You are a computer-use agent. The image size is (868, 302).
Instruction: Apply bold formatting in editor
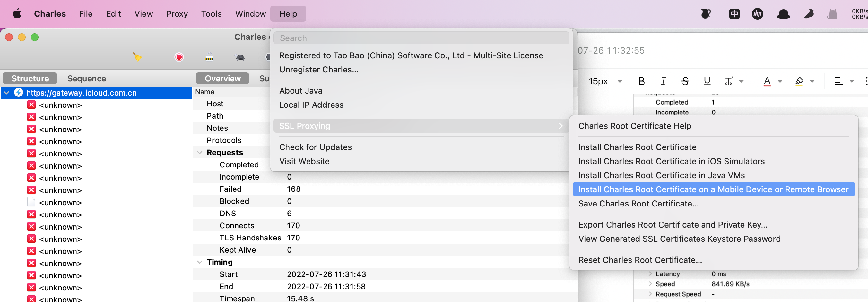pos(641,81)
